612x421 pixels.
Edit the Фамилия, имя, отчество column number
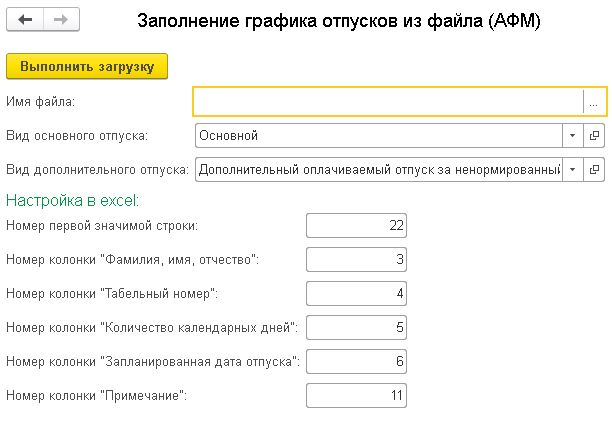357,260
